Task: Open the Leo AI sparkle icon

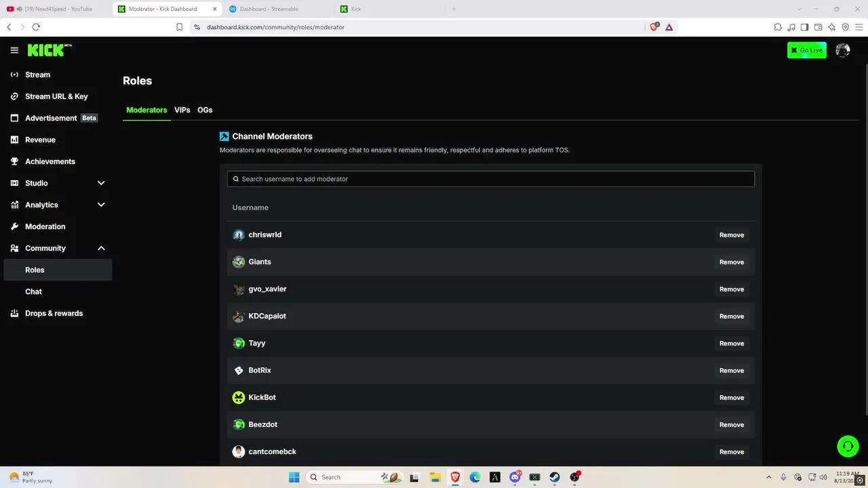Action: point(832,27)
